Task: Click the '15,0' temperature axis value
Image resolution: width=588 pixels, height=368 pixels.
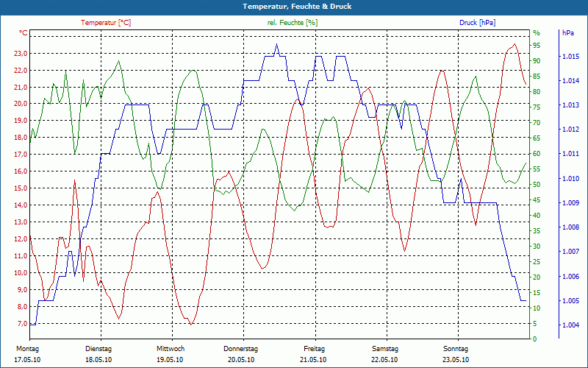Action: (x=21, y=188)
